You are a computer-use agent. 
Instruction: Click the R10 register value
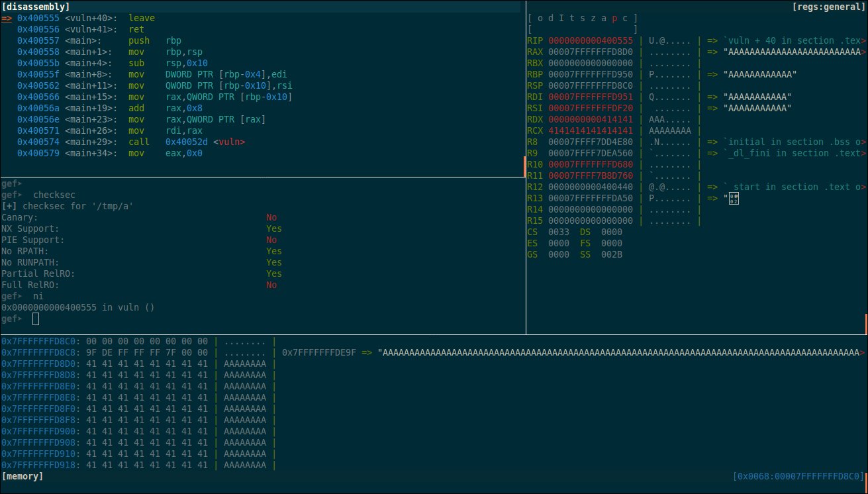(591, 164)
